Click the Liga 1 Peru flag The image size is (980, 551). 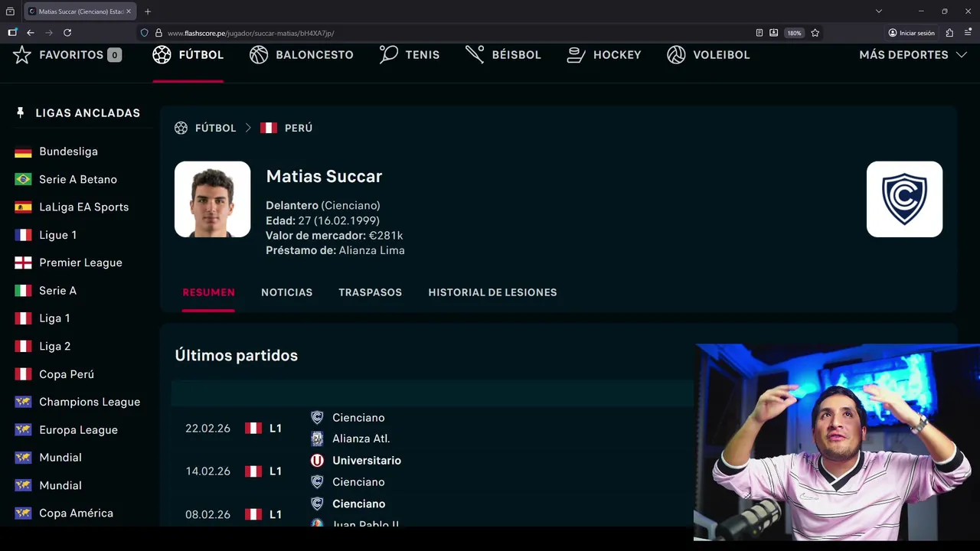(x=24, y=318)
